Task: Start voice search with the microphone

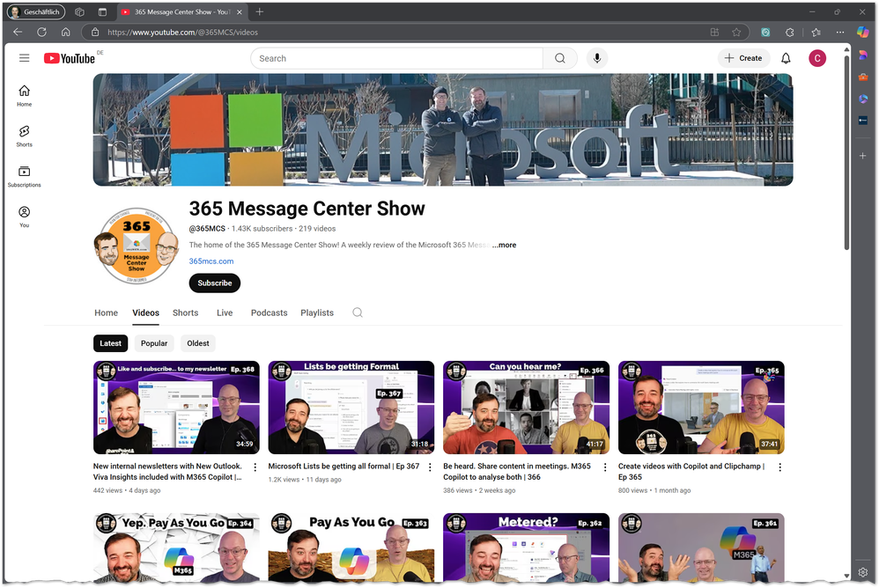Action: coord(597,58)
